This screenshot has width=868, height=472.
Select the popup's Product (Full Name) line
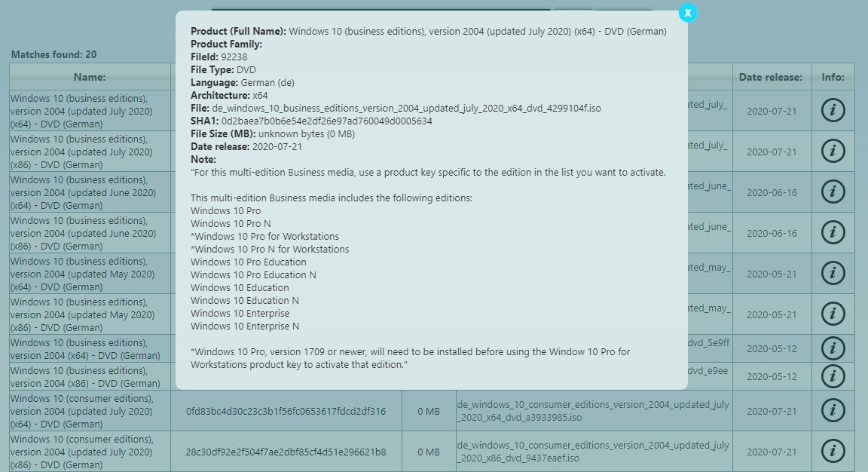click(x=429, y=31)
